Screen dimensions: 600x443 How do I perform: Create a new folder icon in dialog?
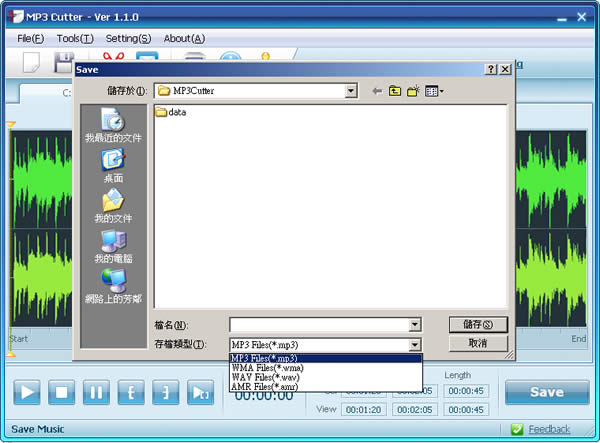point(413,91)
